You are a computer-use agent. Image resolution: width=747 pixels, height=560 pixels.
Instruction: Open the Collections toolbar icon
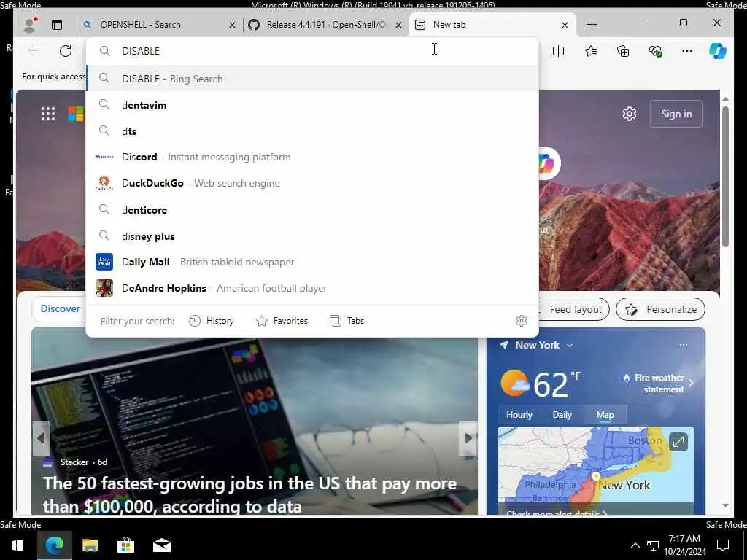pyautogui.click(x=623, y=51)
